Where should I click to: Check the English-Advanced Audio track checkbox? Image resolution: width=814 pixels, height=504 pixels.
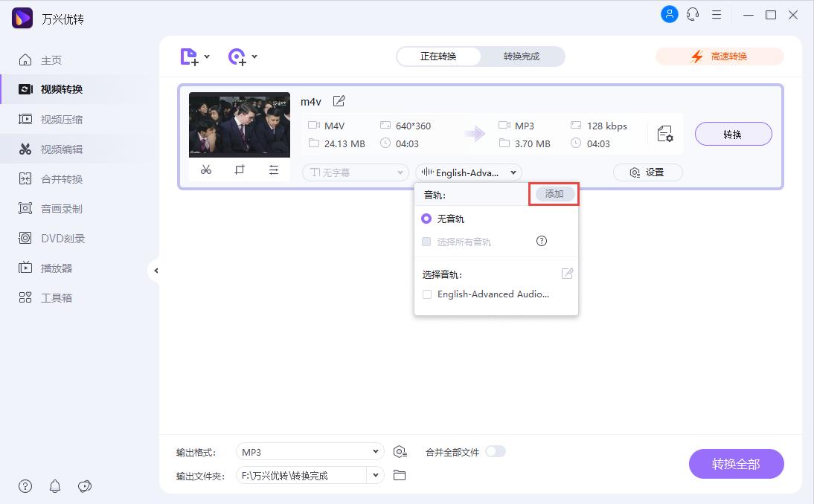coord(427,294)
